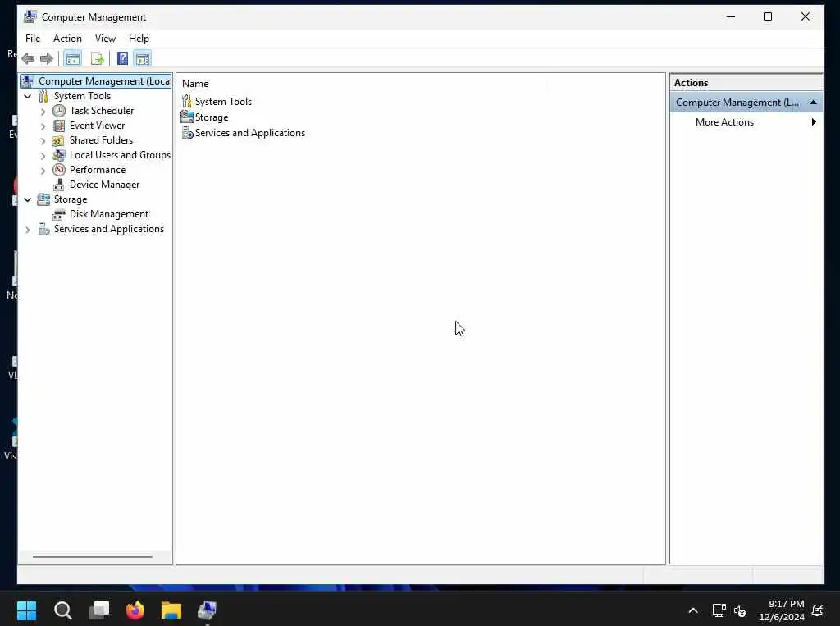
Task: Click the Forward arrow toolbar icon
Action: [47, 58]
